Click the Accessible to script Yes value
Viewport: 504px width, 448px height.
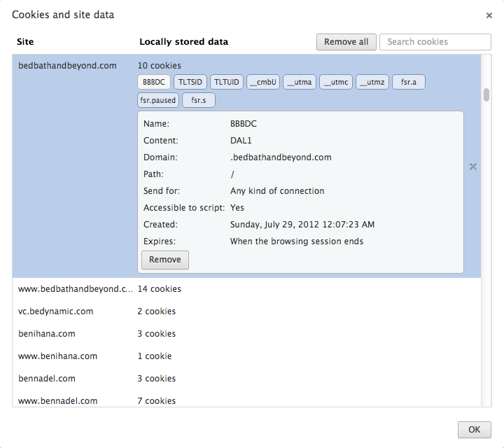coord(237,208)
